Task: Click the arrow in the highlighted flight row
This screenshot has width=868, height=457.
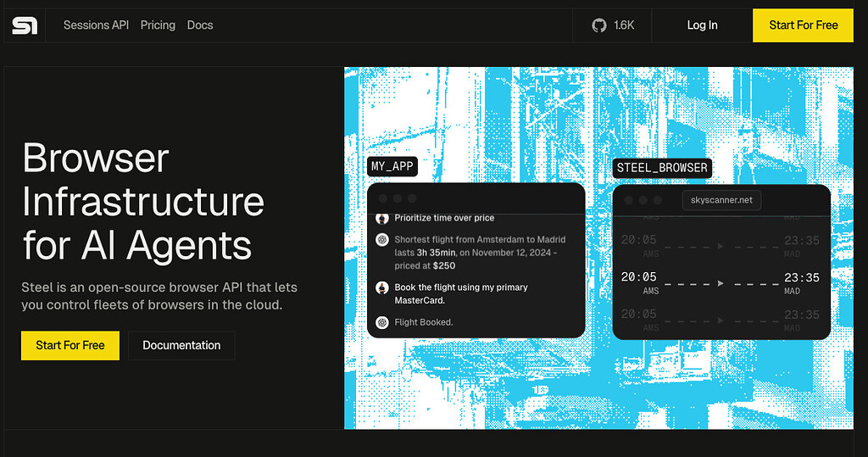Action: (721, 283)
